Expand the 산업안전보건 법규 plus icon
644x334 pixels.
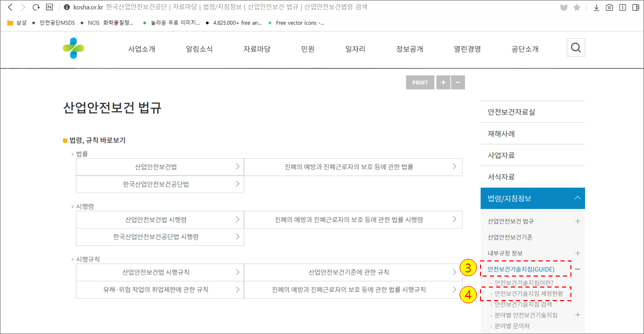(578, 221)
